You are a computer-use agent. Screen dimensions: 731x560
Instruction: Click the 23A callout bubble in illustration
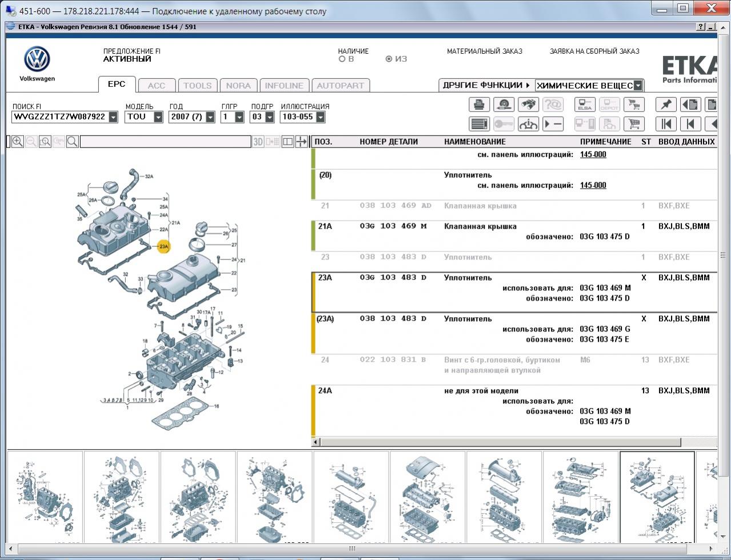pyautogui.click(x=164, y=247)
